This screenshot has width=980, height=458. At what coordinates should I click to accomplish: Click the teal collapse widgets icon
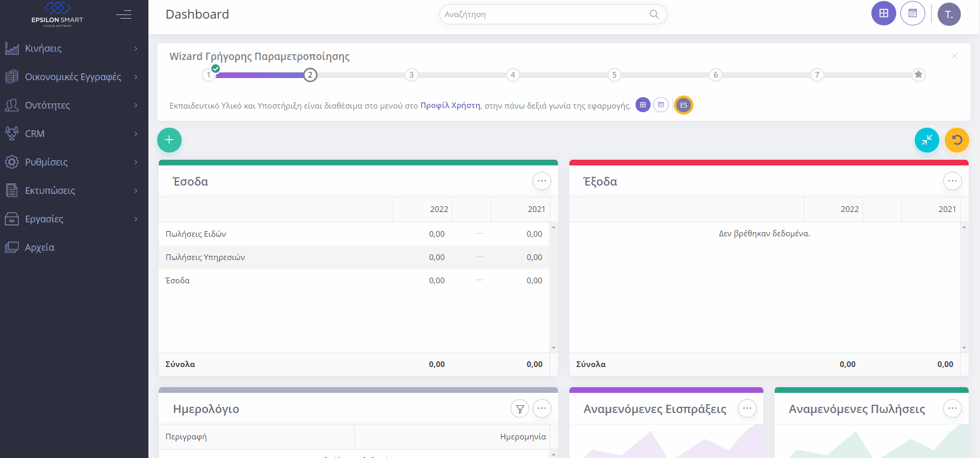coord(926,140)
